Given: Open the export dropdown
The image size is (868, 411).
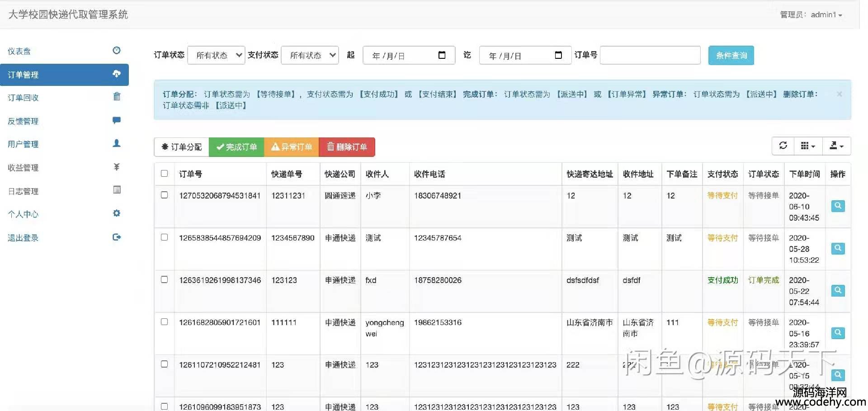Looking at the screenshot, I should [836, 146].
